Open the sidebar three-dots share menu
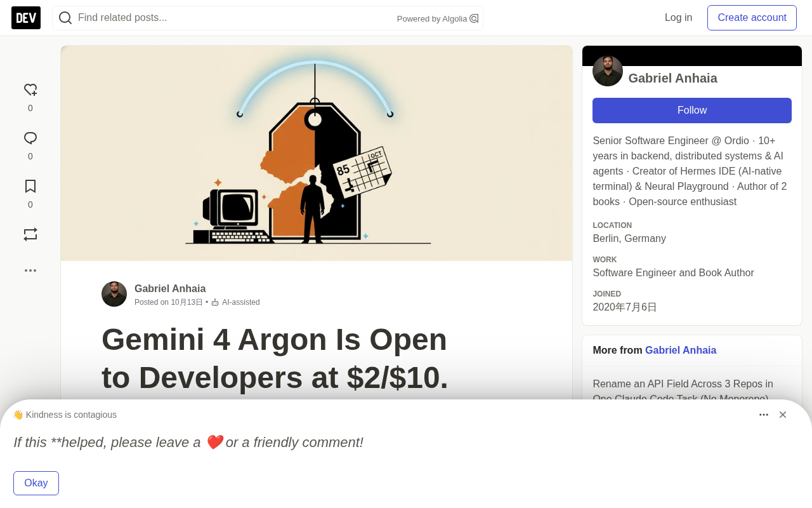This screenshot has width=812, height=508. [x=30, y=271]
